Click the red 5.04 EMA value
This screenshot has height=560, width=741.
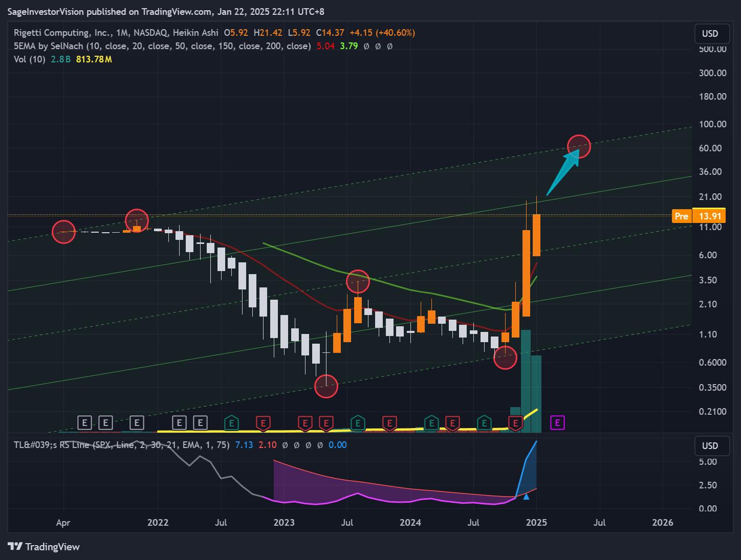(325, 46)
